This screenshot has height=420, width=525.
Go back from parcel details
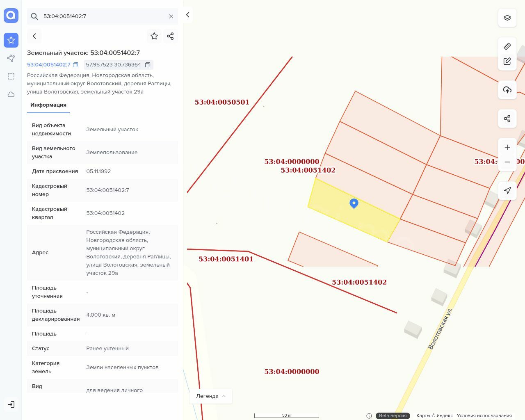click(34, 36)
